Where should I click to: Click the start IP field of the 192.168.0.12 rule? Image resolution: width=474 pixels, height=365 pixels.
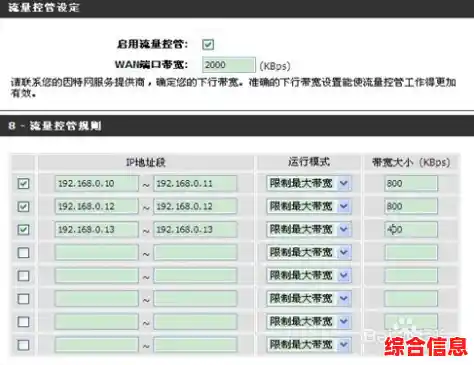tap(97, 206)
